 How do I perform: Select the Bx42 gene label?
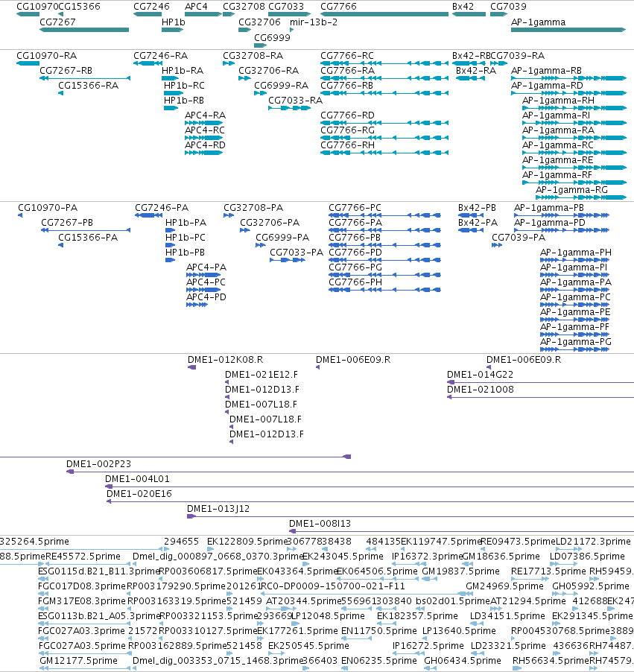[x=463, y=7]
